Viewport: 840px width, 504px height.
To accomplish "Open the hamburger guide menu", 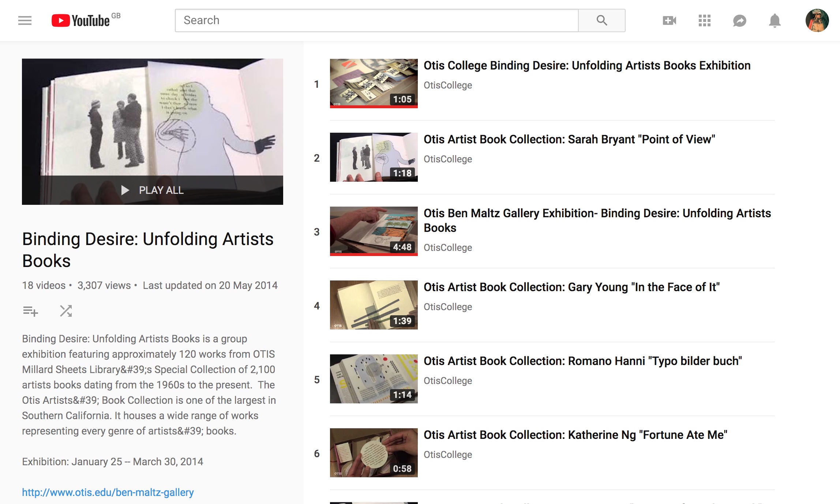I will click(25, 20).
